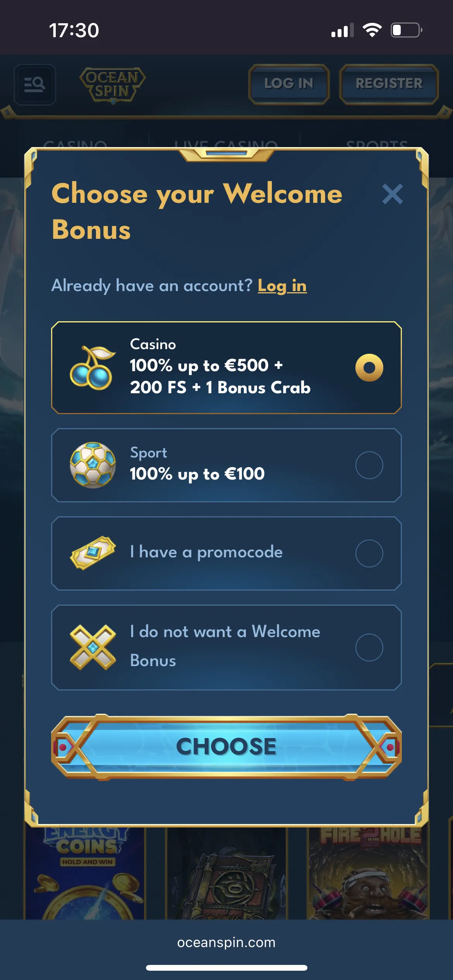Select the Sport bonus radio button
Viewport: 453px width, 980px height.
pyautogui.click(x=369, y=465)
